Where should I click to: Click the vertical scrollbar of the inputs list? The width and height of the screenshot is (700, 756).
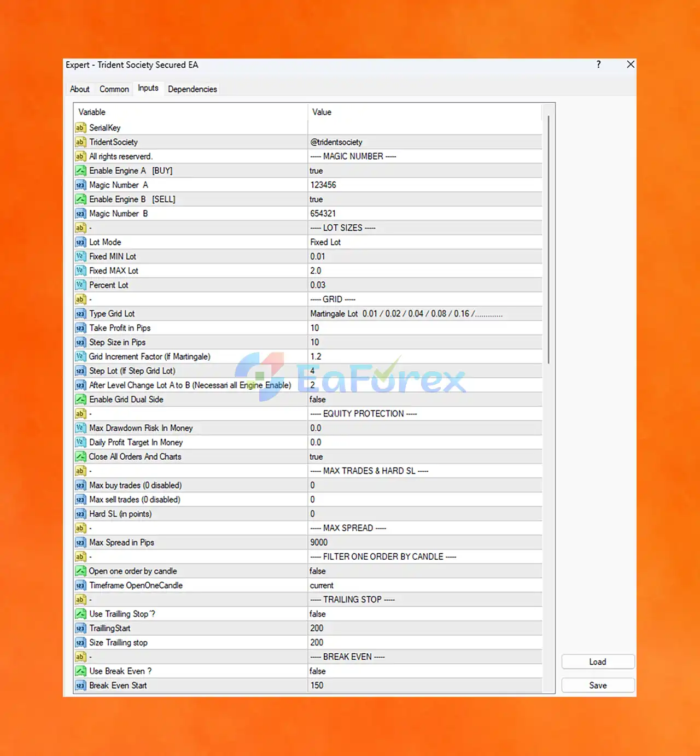click(x=549, y=238)
